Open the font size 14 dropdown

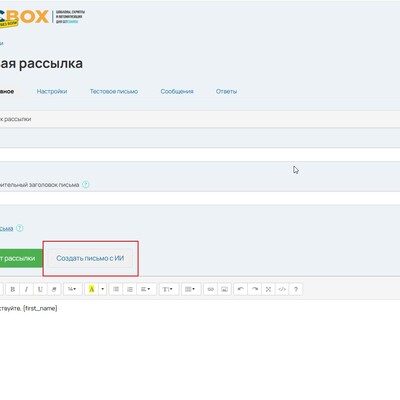pyautogui.click(x=72, y=289)
